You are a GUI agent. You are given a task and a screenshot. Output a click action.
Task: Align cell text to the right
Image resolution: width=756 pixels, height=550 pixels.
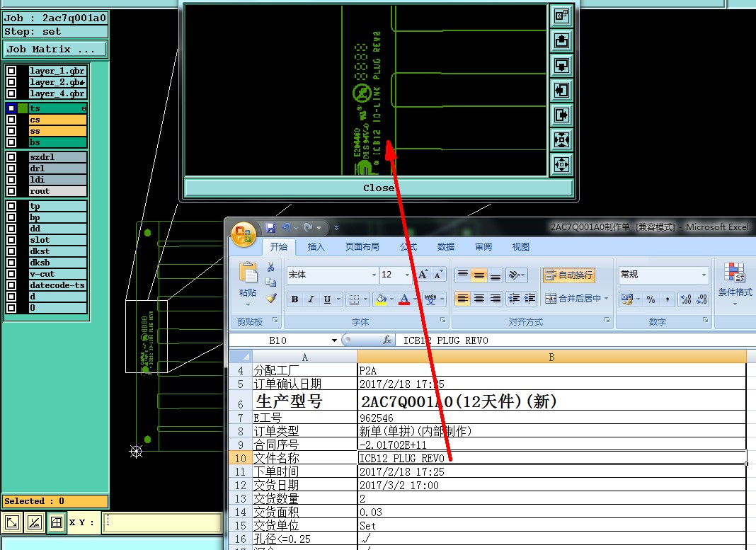(496, 299)
